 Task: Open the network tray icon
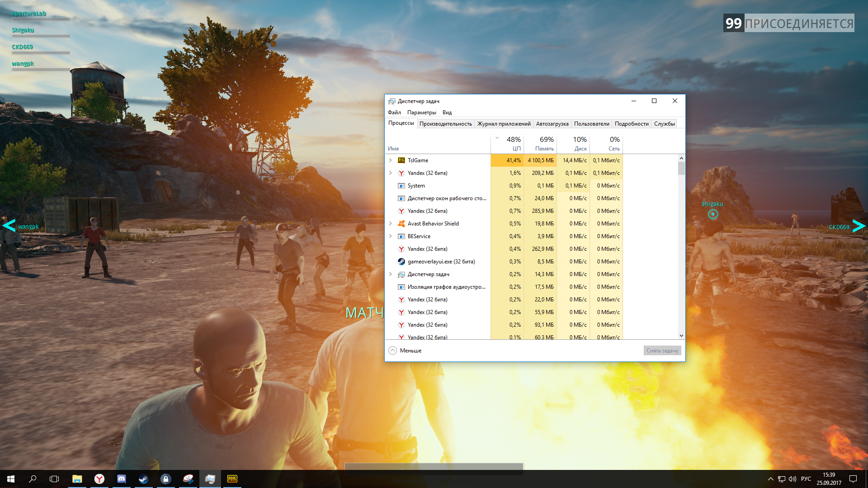[x=782, y=479]
